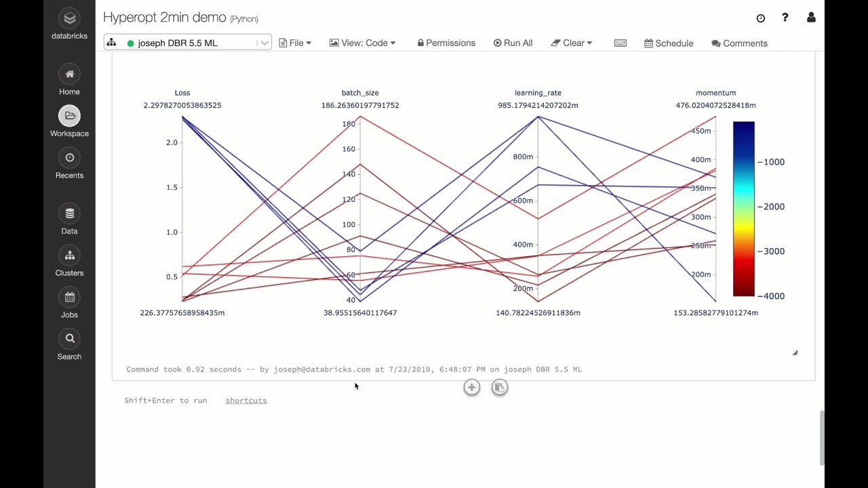Open the Clear dropdown menu
868x488 pixels.
(572, 43)
